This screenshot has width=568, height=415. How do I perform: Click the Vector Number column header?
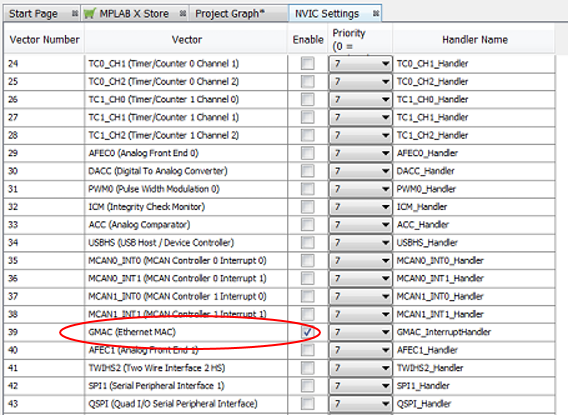click(44, 39)
